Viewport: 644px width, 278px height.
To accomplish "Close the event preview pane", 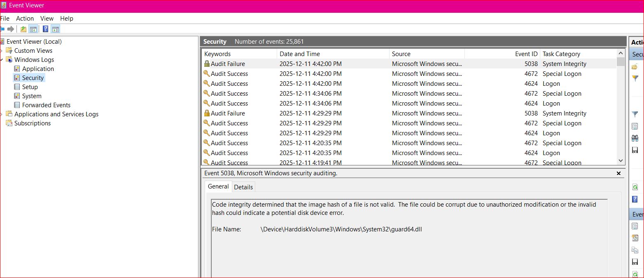I will point(618,174).
